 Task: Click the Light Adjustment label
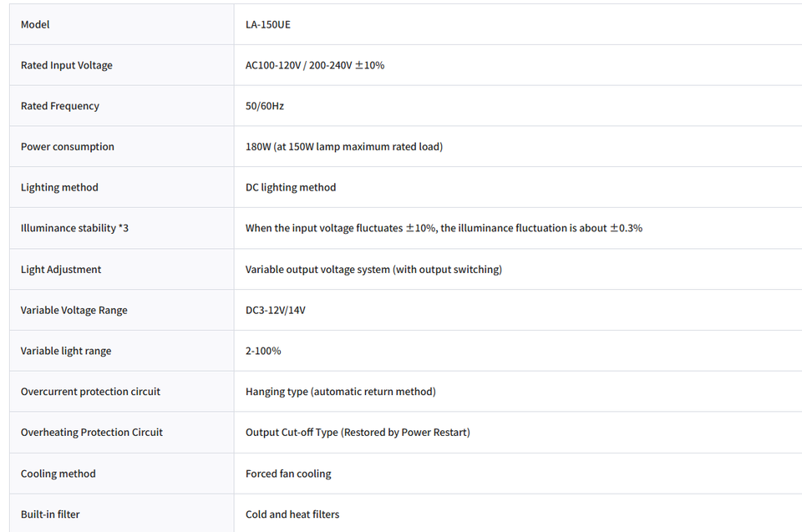pyautogui.click(x=61, y=270)
